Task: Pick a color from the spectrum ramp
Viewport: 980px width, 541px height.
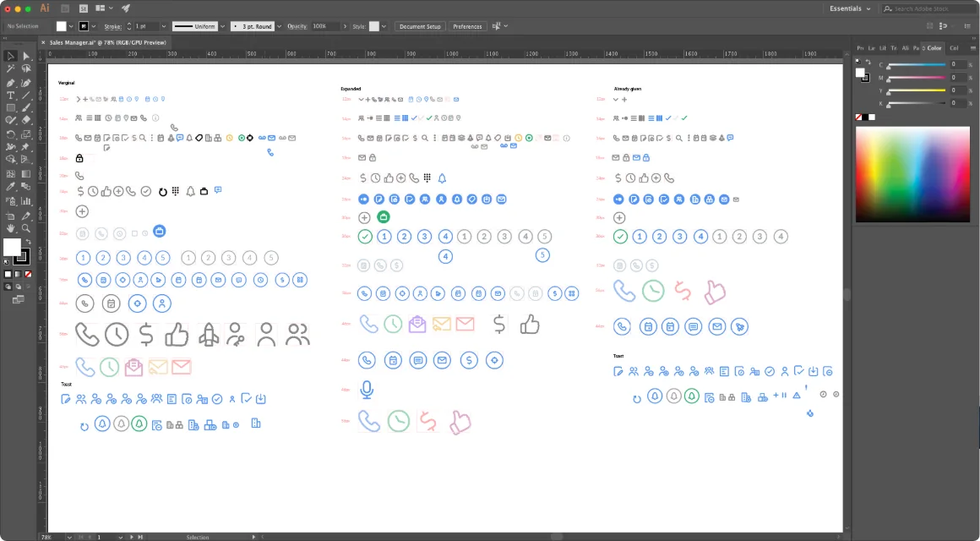Action: 912,174
